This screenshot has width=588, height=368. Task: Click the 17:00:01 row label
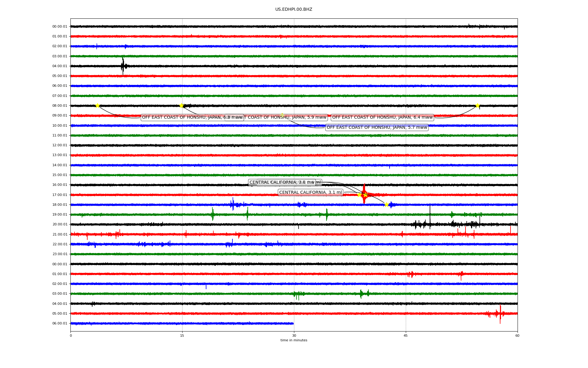click(60, 195)
